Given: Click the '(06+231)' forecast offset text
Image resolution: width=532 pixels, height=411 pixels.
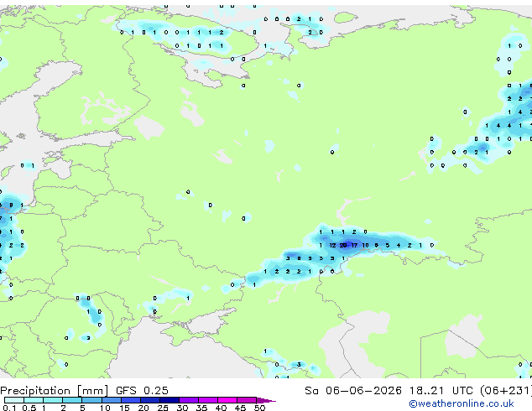Looking at the screenshot, I should 506,391.
